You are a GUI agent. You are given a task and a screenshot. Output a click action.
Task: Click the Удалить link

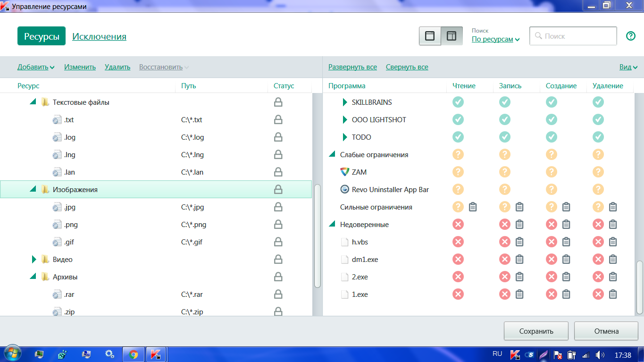click(x=117, y=67)
